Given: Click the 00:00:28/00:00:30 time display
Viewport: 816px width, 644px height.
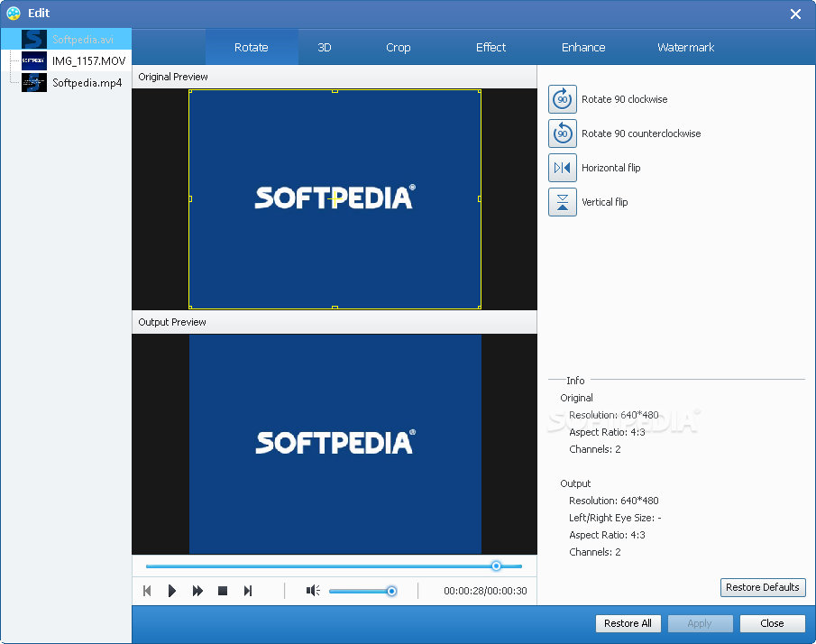Looking at the screenshot, I should 485,591.
